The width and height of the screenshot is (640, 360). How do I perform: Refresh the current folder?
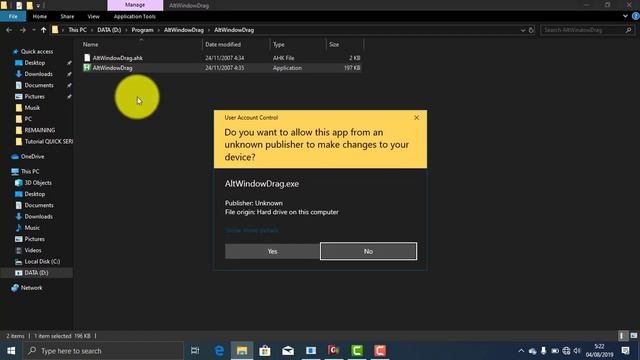pyautogui.click(x=531, y=30)
